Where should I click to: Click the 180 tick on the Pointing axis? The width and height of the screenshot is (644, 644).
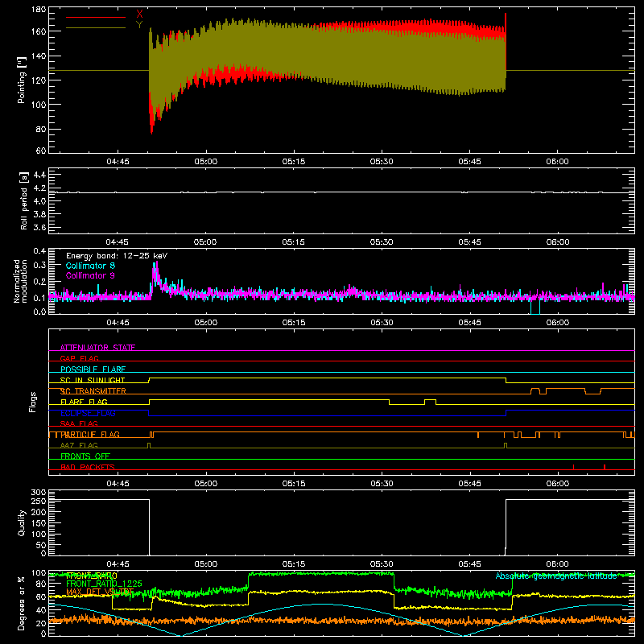pos(39,10)
